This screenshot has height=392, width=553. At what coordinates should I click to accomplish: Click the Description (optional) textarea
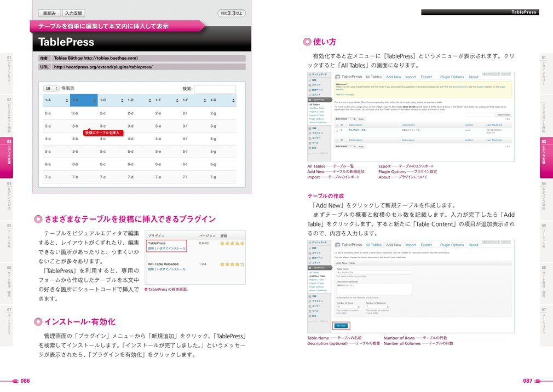374,289
